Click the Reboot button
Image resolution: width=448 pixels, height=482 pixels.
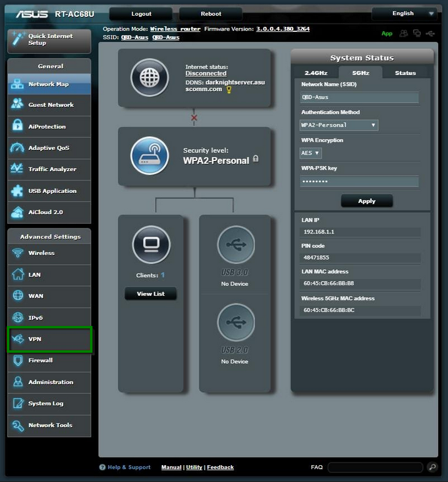pos(211,14)
